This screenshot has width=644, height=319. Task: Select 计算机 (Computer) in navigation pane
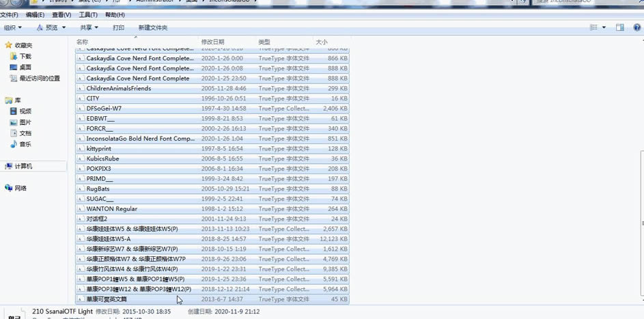[x=23, y=166]
